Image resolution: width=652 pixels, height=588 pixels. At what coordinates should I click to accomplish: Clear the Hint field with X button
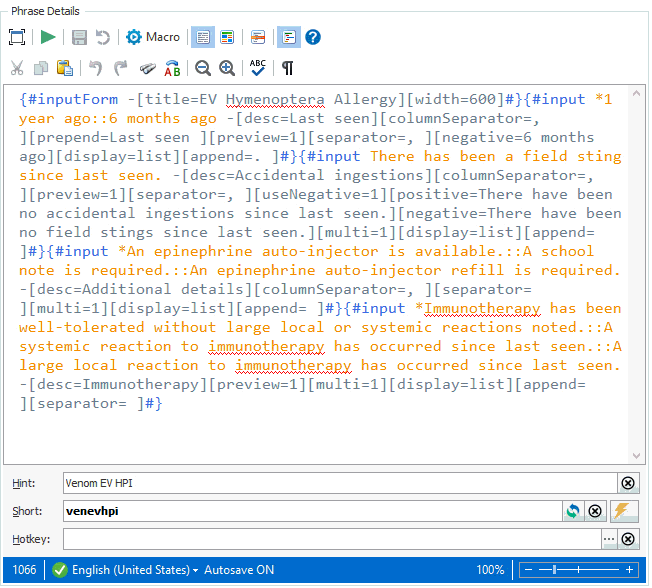(629, 484)
